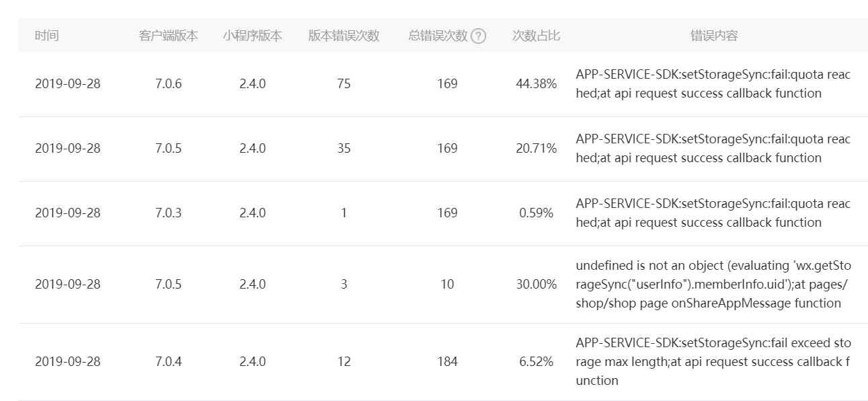Click the 44.38% percentage cell

(x=536, y=84)
